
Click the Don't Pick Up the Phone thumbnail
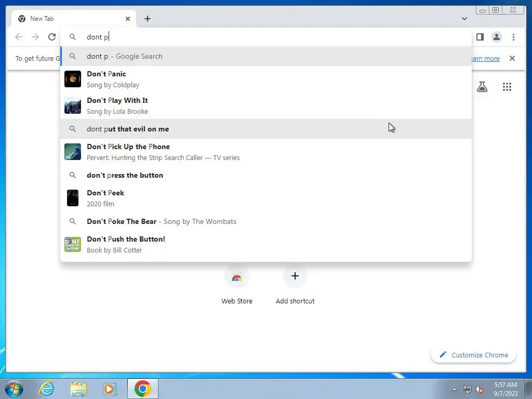tap(73, 152)
